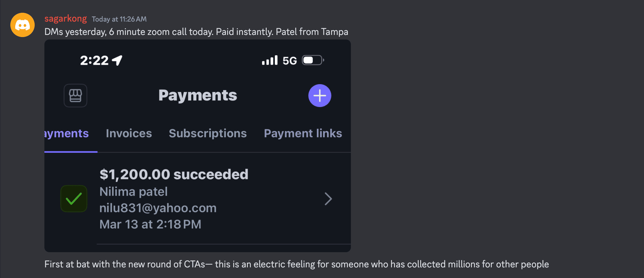The image size is (644, 278).
Task: Click the 5G network indicator
Action: [289, 60]
